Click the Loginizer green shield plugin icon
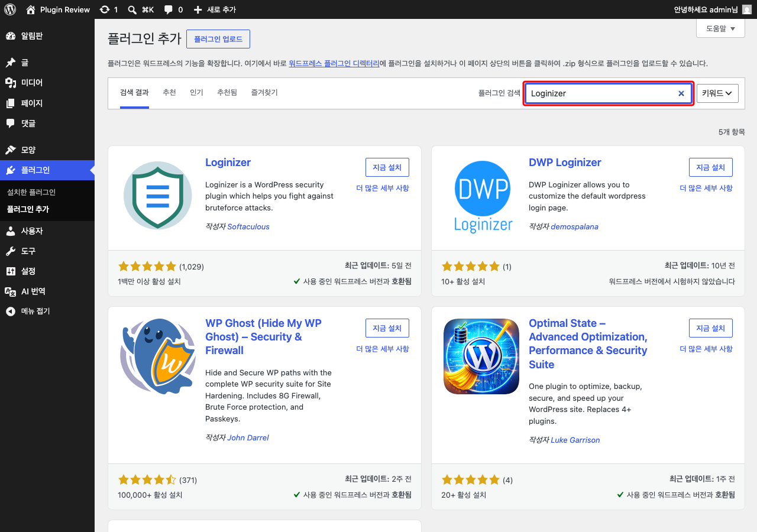The width and height of the screenshot is (757, 532). click(x=157, y=195)
